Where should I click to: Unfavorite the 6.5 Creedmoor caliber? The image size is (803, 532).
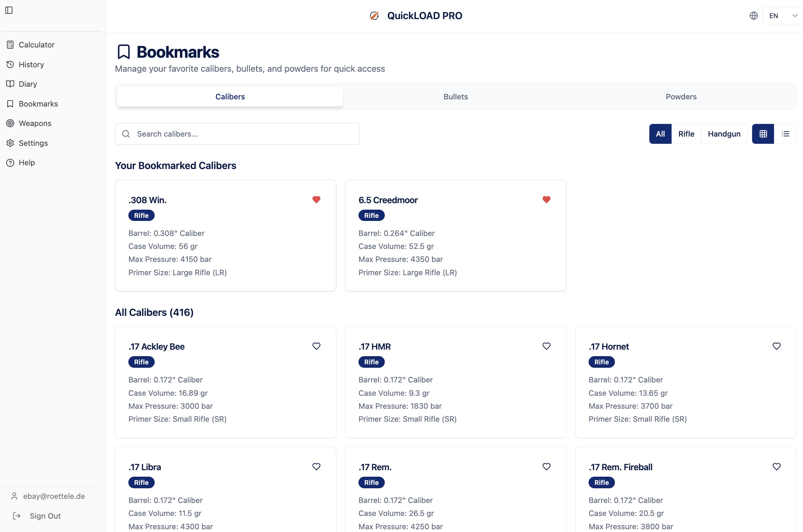coord(546,199)
